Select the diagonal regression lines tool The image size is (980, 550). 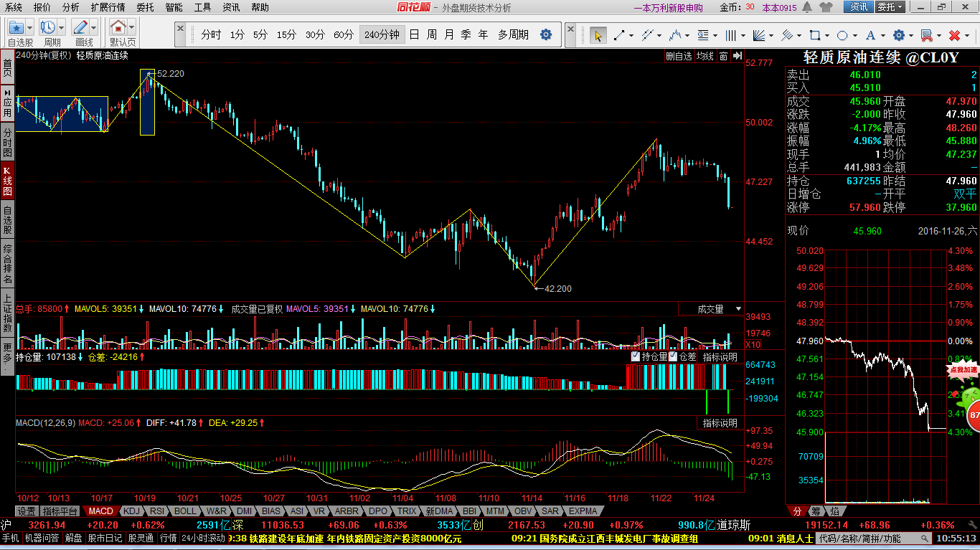click(787, 35)
